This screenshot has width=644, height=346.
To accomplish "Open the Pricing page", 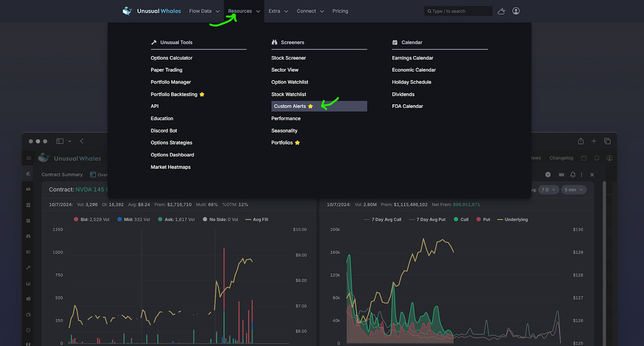I will pos(340,11).
